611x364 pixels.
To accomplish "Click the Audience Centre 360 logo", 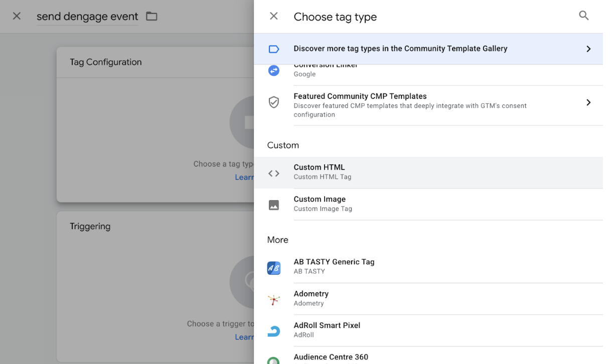I will click(x=274, y=360).
